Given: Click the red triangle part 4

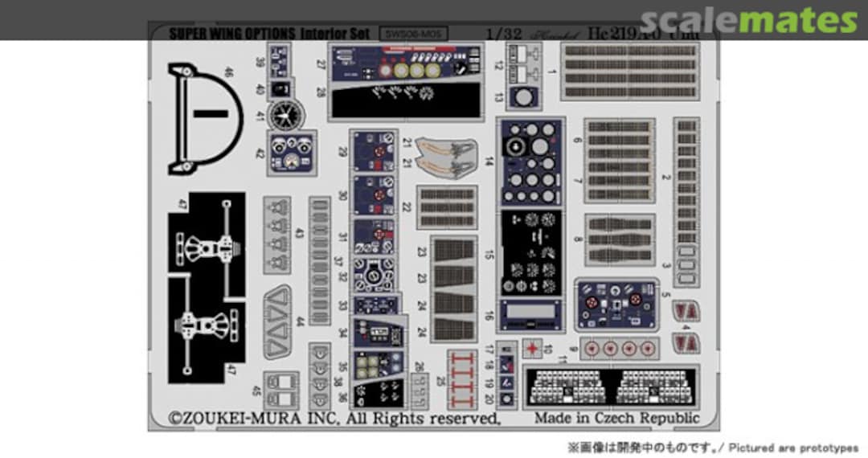Looking at the screenshot, I should 685,313.
